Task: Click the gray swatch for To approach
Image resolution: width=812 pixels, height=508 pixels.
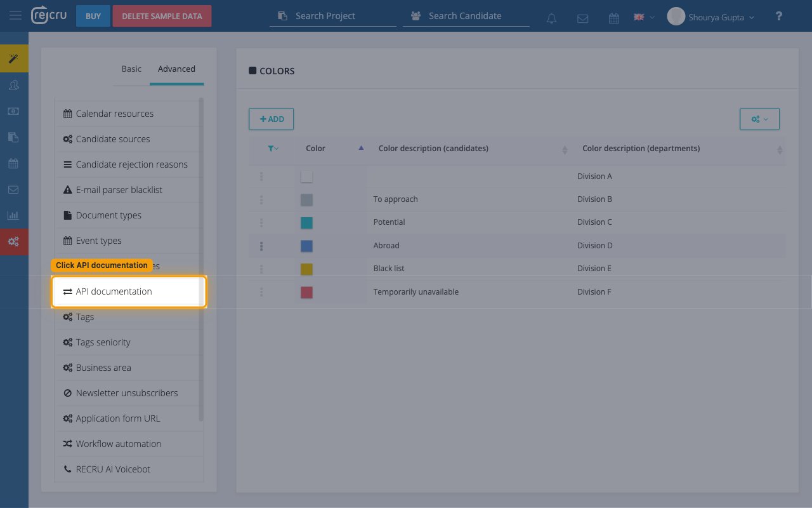Action: (x=306, y=200)
